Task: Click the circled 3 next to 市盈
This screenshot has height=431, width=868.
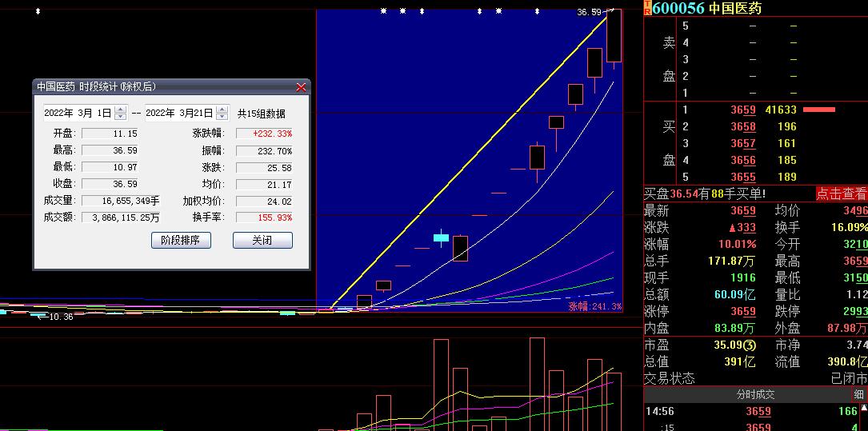Action: coord(749,345)
